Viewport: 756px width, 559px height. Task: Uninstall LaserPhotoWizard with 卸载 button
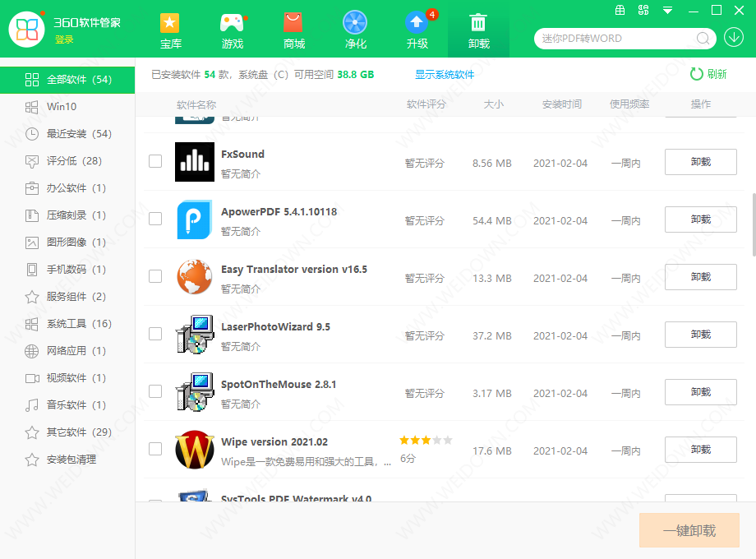pos(701,335)
